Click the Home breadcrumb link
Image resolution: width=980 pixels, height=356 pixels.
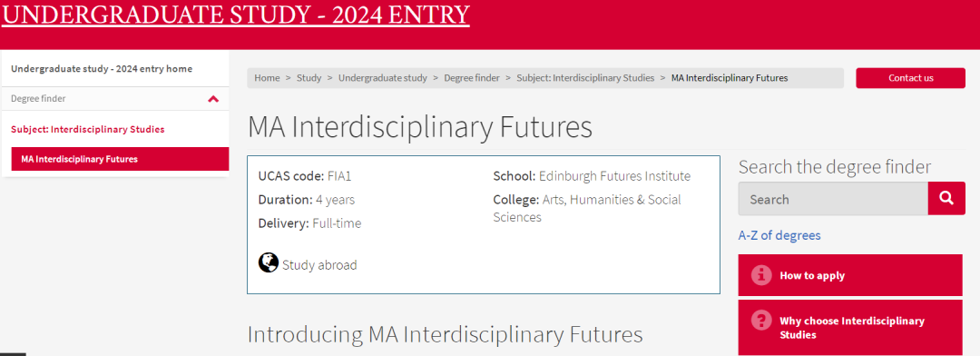click(x=267, y=78)
